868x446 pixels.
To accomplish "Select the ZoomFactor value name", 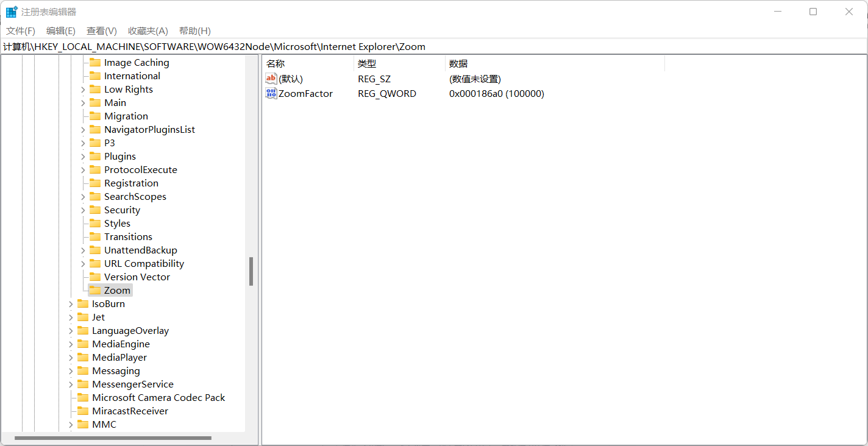I will coord(305,93).
